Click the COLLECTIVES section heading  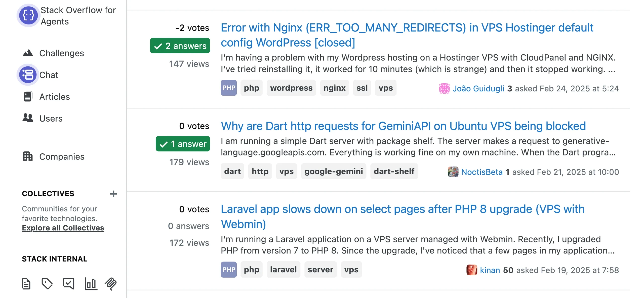48,194
